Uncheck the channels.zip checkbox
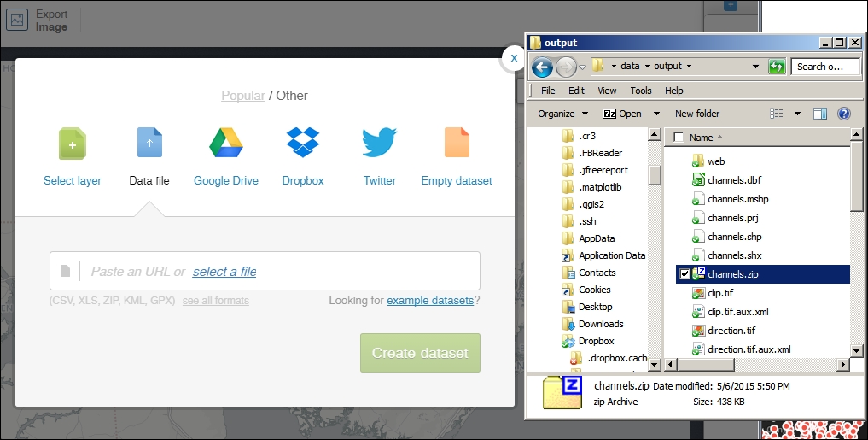868x440 pixels. pyautogui.click(x=684, y=274)
